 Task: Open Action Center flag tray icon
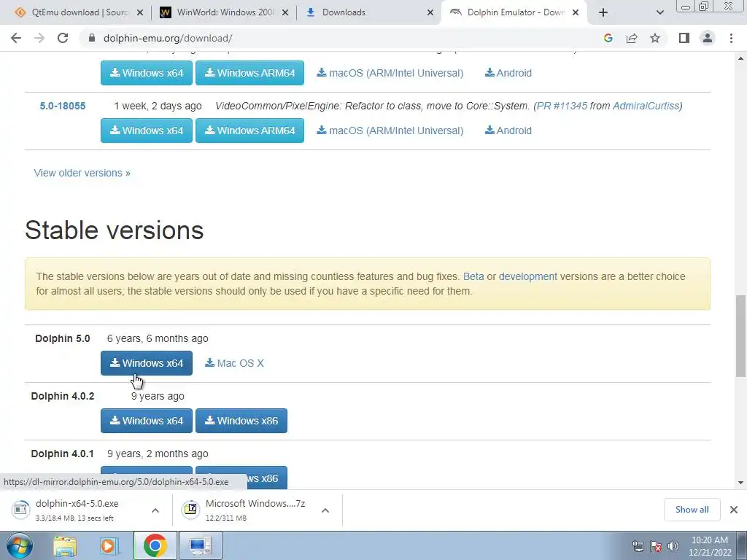(x=656, y=546)
